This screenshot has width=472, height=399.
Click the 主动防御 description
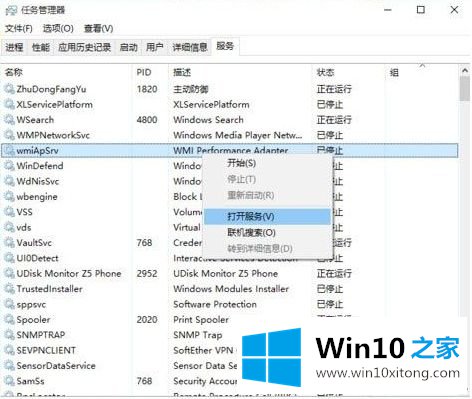pyautogui.click(x=191, y=89)
